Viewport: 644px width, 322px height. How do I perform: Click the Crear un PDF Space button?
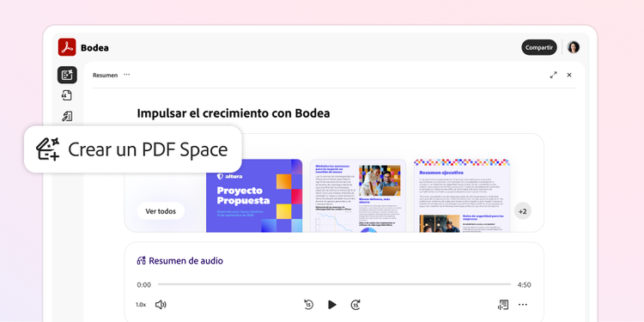(x=132, y=149)
